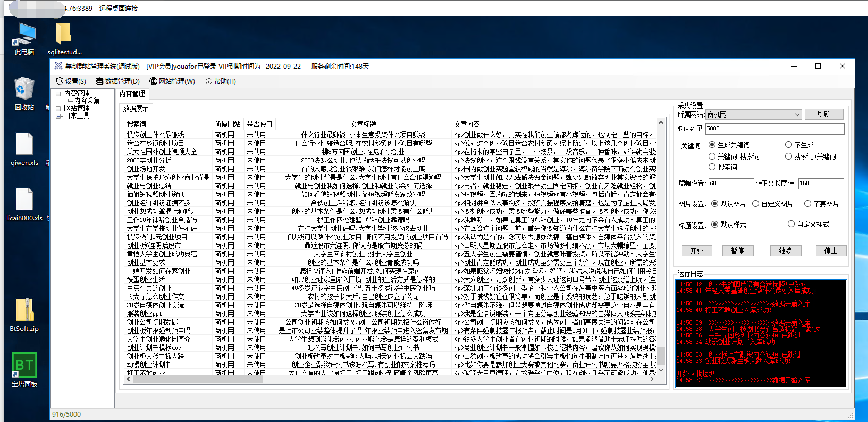868x422 pixels.
Task: Click the 数据管理 database icon
Action: (x=99, y=81)
